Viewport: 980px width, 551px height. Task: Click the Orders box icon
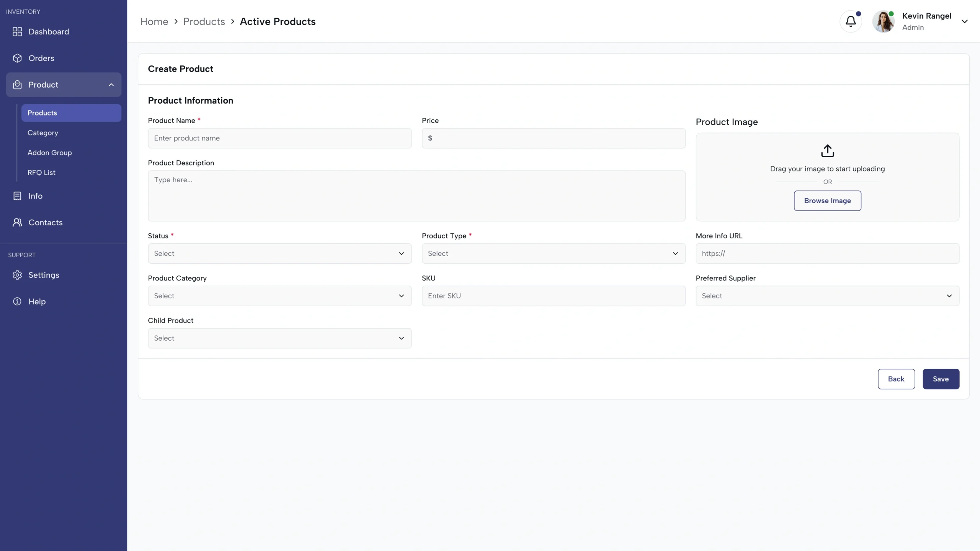tap(17, 58)
